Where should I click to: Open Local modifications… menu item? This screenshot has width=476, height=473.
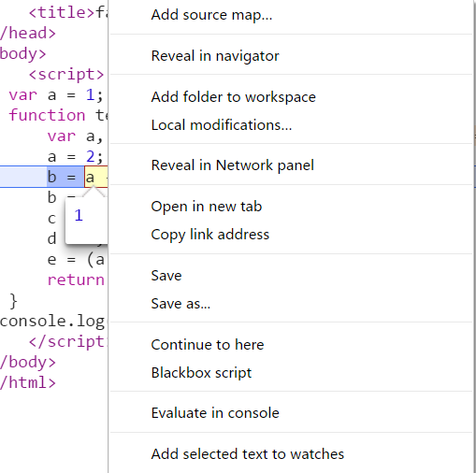[222, 125]
